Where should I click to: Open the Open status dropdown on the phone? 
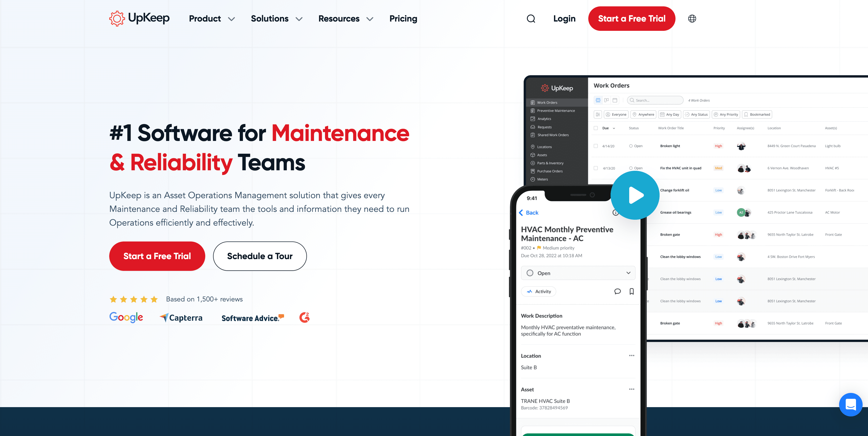(x=628, y=273)
